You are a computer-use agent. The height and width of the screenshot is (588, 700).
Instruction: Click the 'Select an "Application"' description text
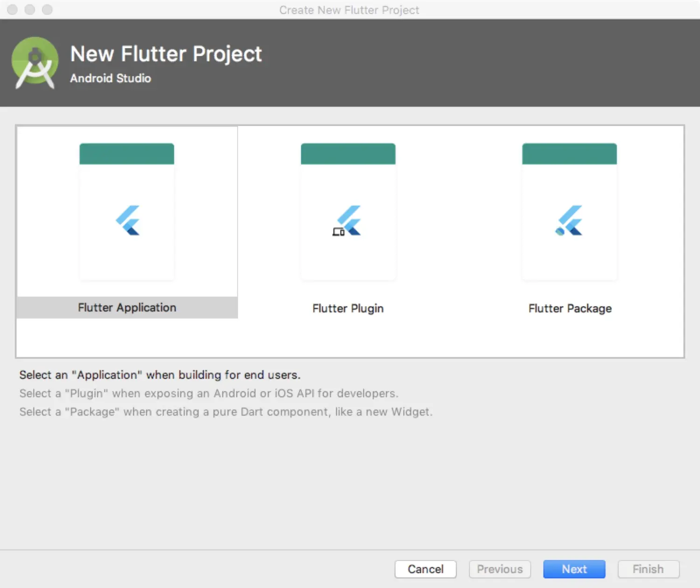coord(160,375)
